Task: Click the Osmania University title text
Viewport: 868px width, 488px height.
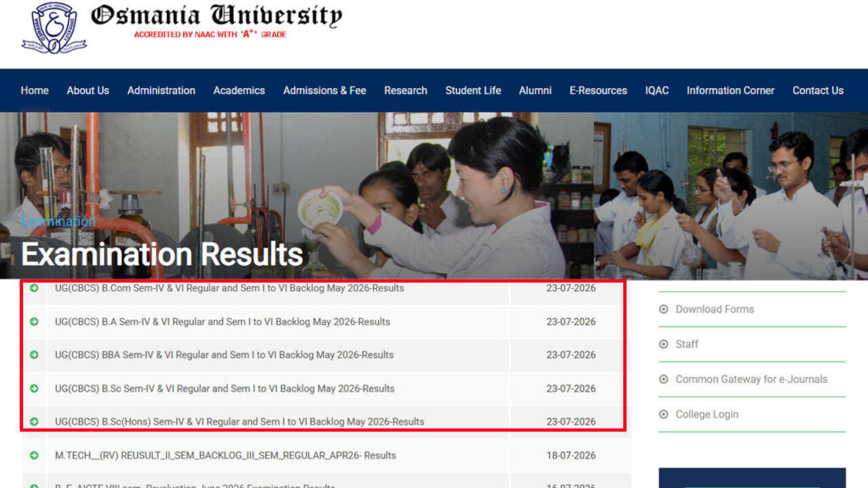Action: pyautogui.click(x=216, y=15)
